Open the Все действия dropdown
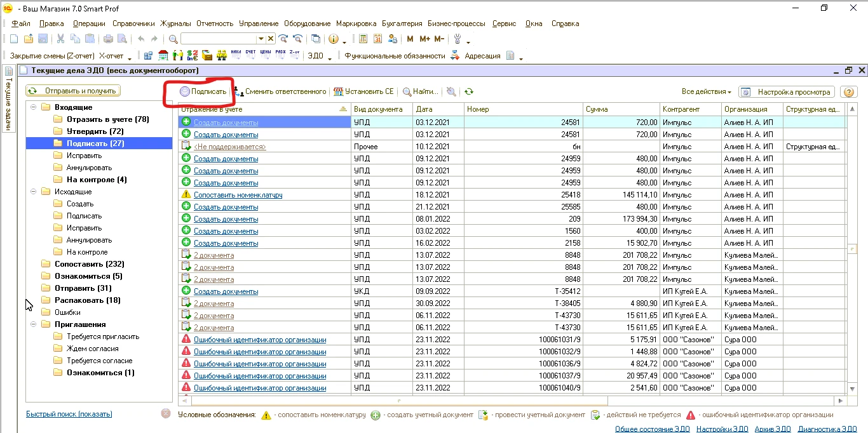The width and height of the screenshot is (868, 433). click(706, 92)
